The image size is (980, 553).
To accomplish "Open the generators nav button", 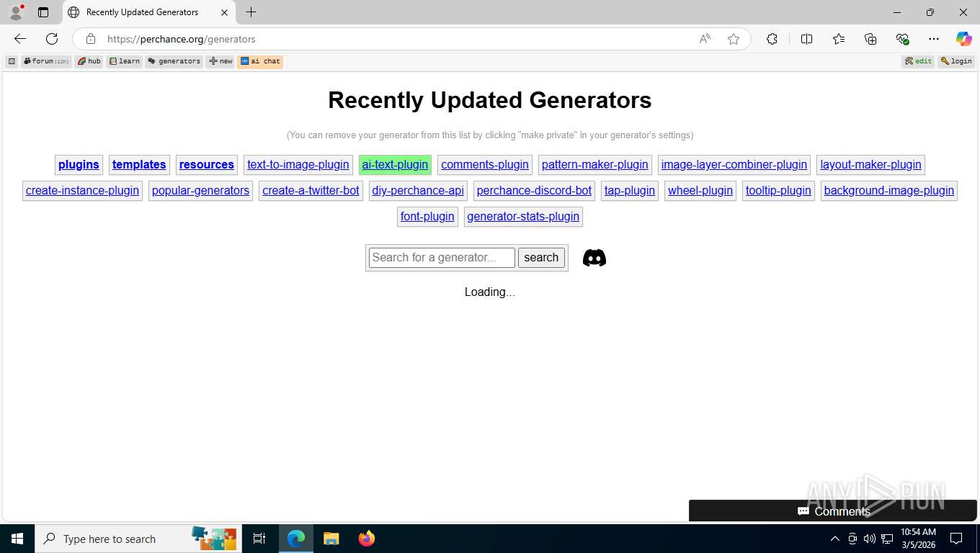I will pos(174,61).
